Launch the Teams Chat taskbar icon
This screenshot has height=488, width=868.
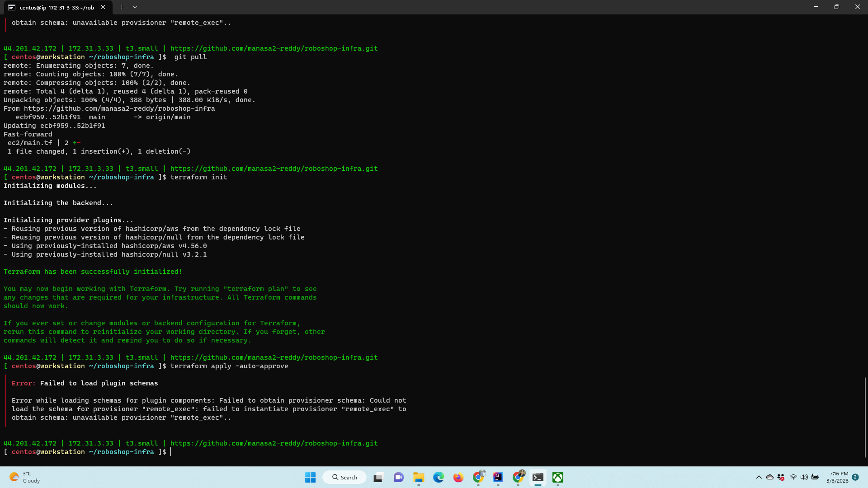(x=398, y=477)
